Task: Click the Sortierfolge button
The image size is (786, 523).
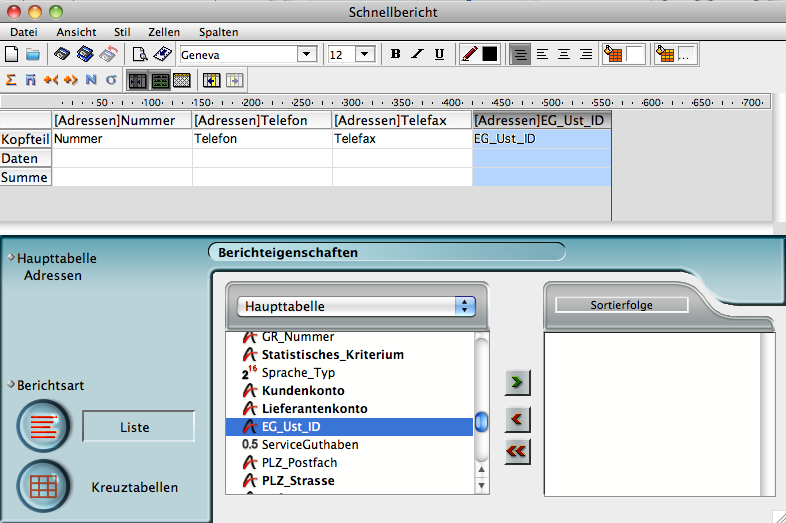Action: (x=621, y=304)
